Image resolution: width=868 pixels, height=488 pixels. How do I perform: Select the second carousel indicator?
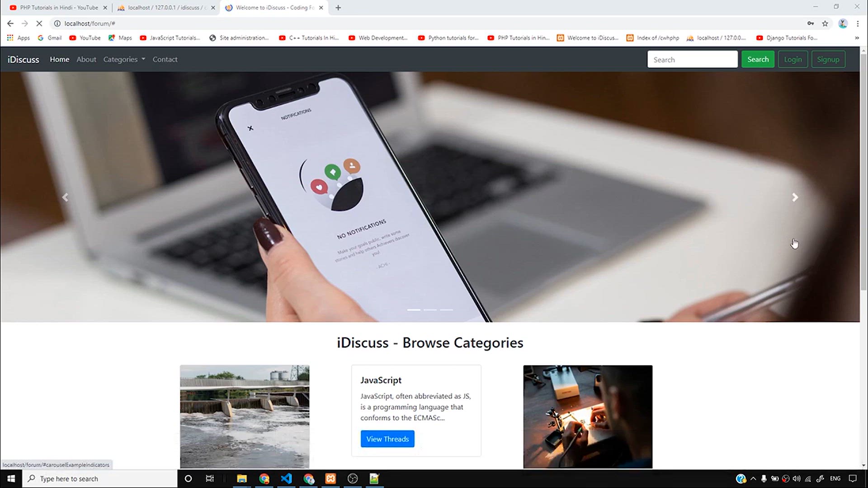[430, 310]
